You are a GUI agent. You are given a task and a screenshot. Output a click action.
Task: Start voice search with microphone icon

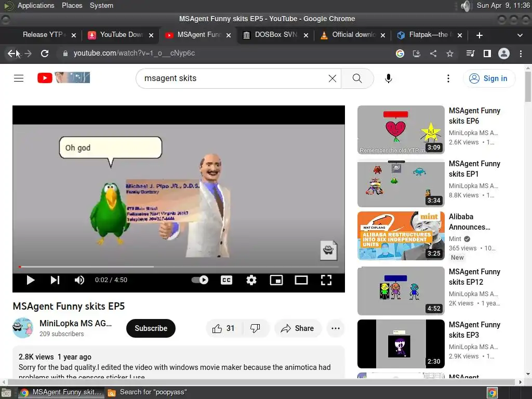coord(389,78)
